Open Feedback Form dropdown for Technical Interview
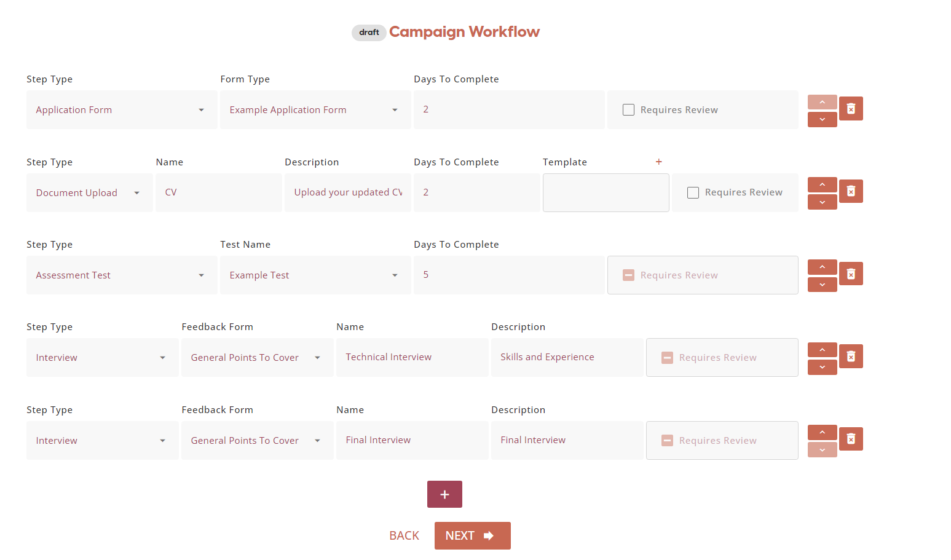Viewport: 951px width, 560px height. [x=256, y=358]
